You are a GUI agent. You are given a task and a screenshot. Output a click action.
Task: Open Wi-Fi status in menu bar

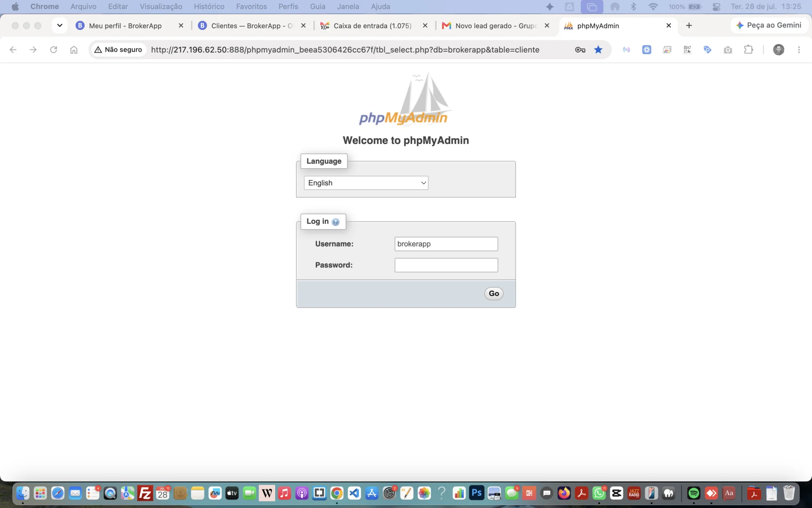pos(653,7)
